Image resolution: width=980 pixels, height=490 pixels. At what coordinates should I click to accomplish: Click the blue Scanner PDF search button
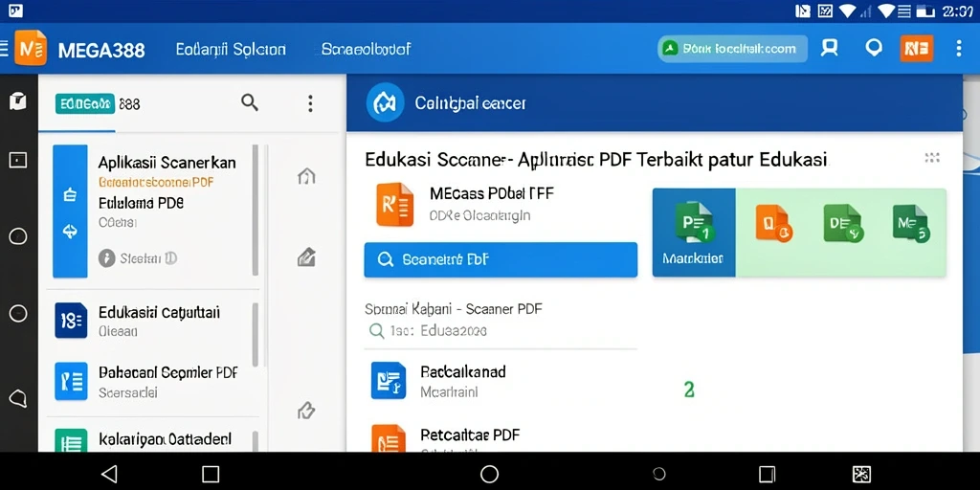[501, 259]
